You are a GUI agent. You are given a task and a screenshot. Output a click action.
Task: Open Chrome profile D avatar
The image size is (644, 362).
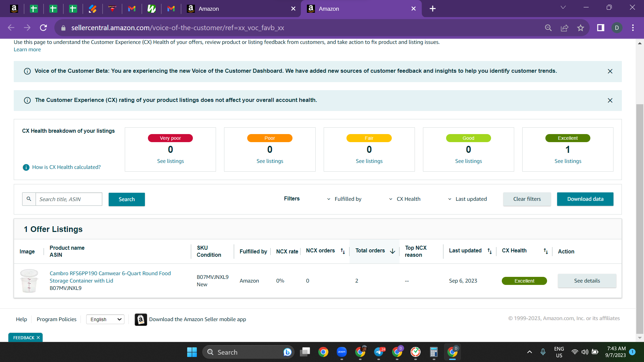point(617,28)
